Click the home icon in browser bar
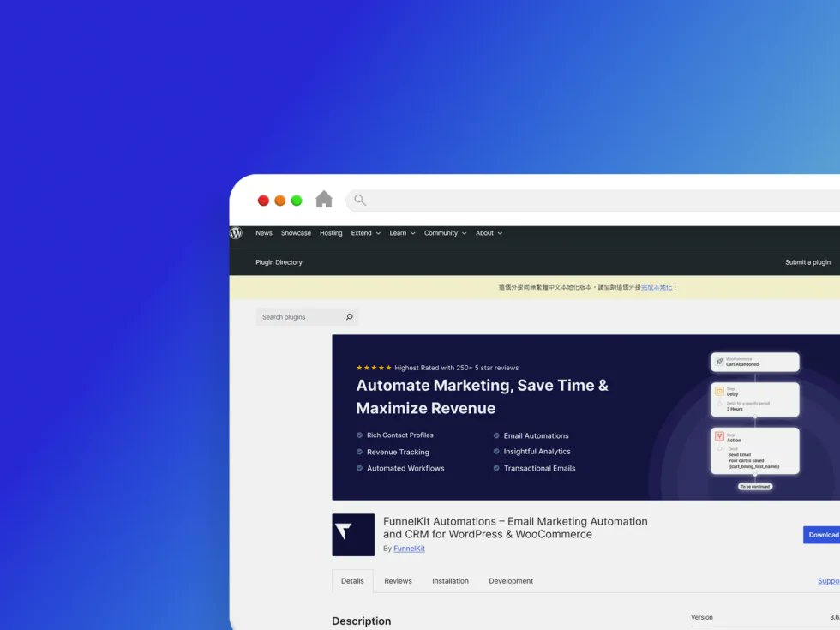Viewport: 840px width, 630px height. click(324, 199)
